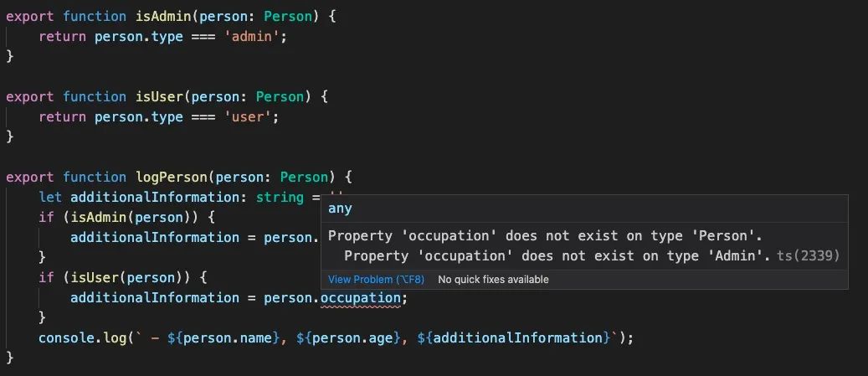The image size is (868, 376).
Task: Click the Person type in logPerson's parameter
Action: pyautogui.click(x=303, y=178)
